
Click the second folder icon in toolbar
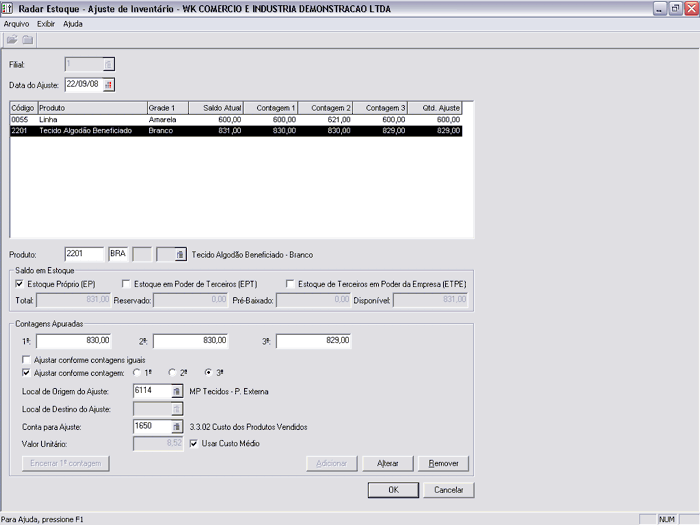pos(28,40)
